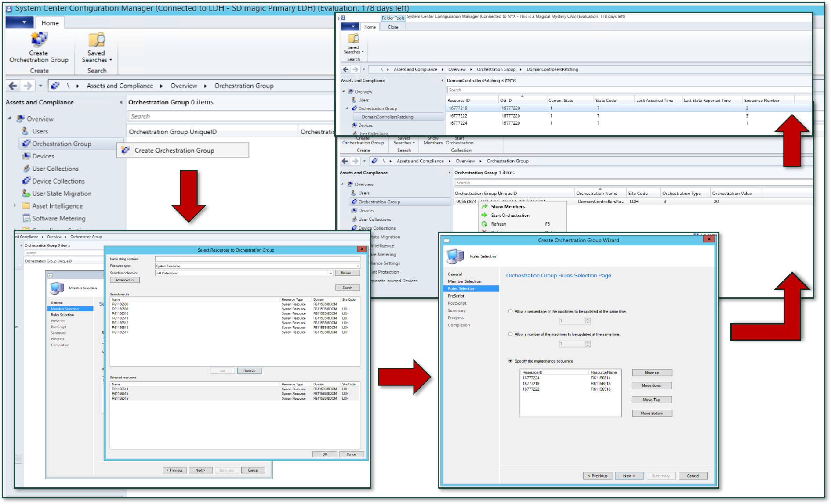The image size is (831, 504).
Task: Open Saved Searches in the ribbon
Action: tap(96, 48)
